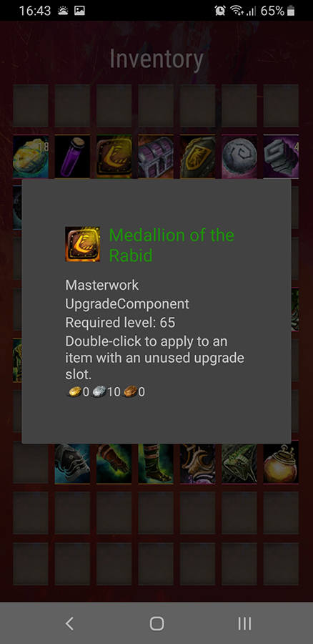Tap the purple potion vial item
313x644 pixels.
point(72,157)
